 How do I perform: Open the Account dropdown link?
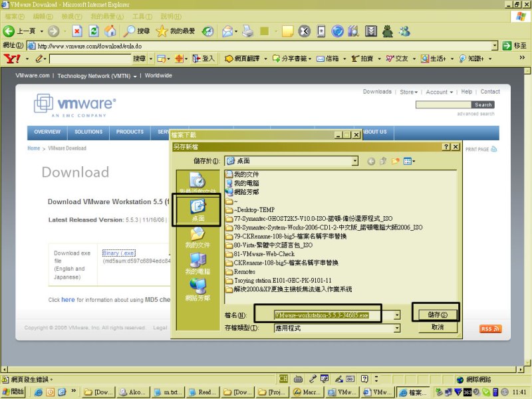pyautogui.click(x=440, y=92)
